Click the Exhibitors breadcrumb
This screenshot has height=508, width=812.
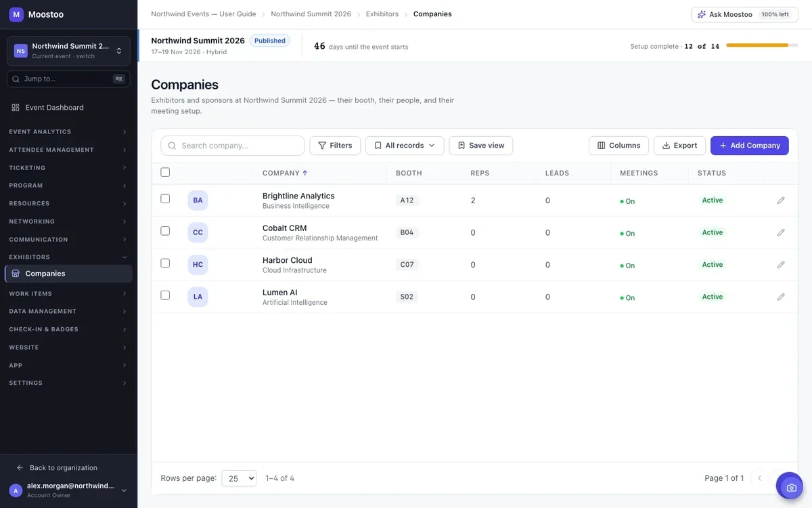(x=382, y=14)
